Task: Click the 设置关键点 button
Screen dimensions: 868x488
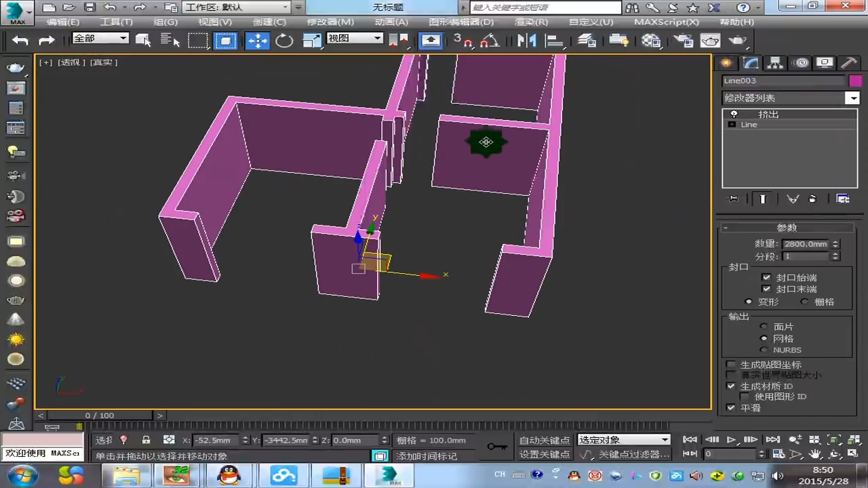Action: (x=545, y=454)
